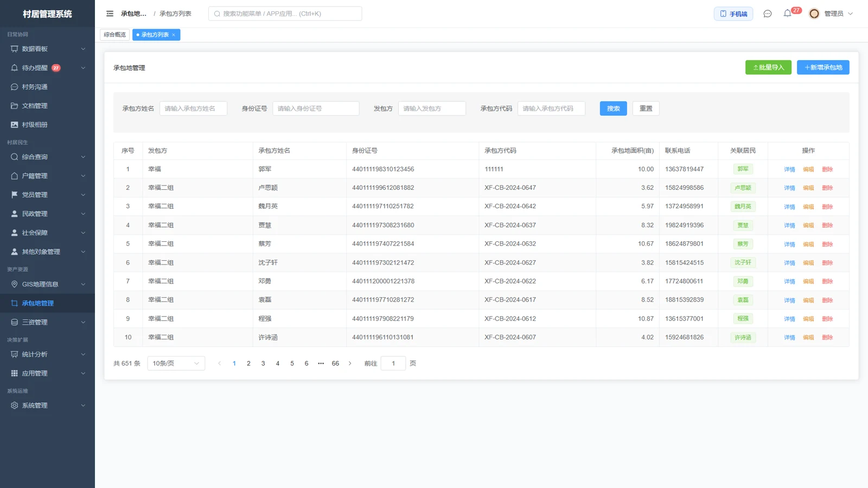This screenshot has width=868, height=488.
Task: Select 承包地管理 in the sidebar
Action: pyautogui.click(x=47, y=303)
